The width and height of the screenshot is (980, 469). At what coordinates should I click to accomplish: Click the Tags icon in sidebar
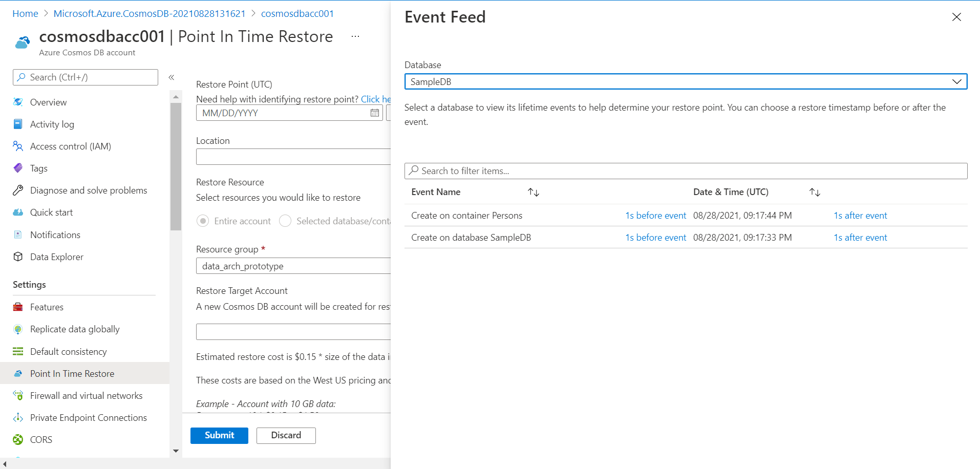coord(18,168)
